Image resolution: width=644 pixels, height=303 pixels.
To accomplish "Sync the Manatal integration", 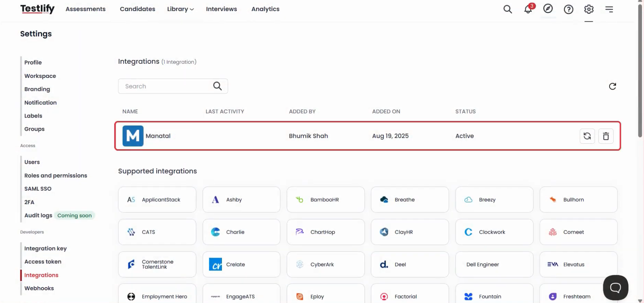I will tap(587, 136).
